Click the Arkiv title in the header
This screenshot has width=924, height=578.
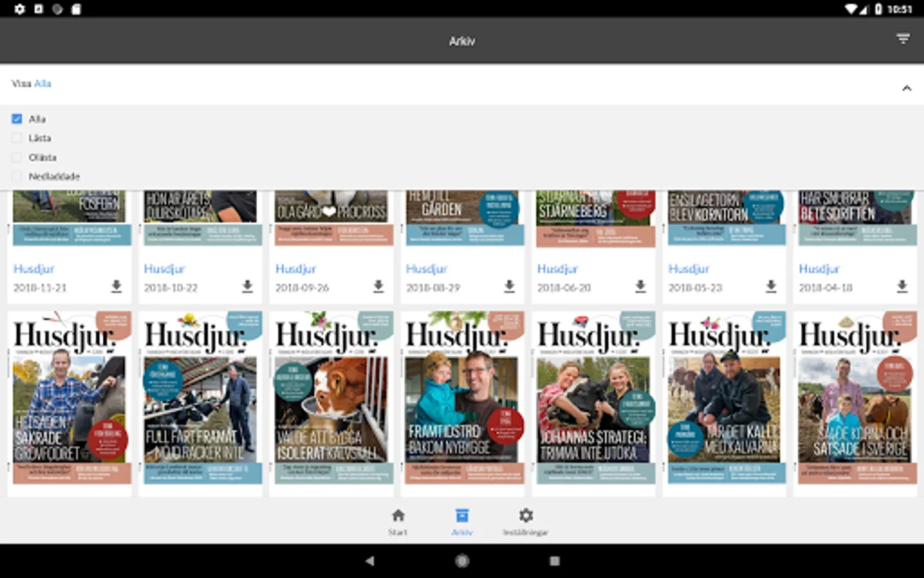pyautogui.click(x=462, y=41)
